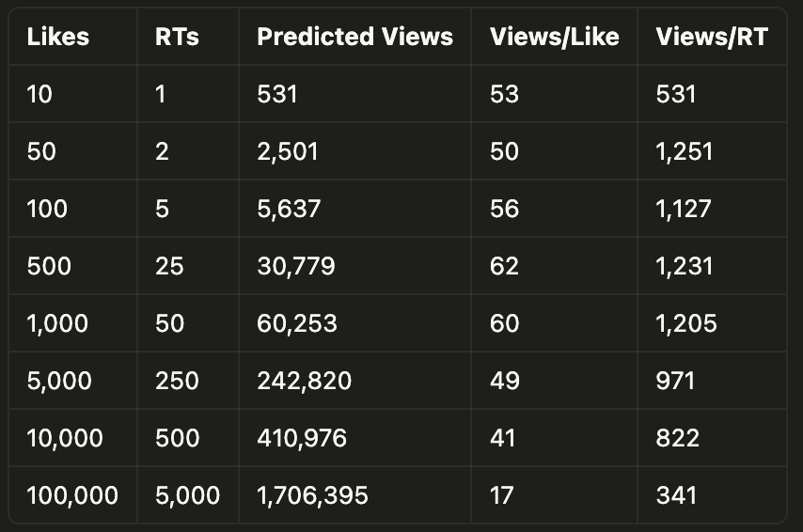Click the 5,637 predicted views value

tap(289, 209)
